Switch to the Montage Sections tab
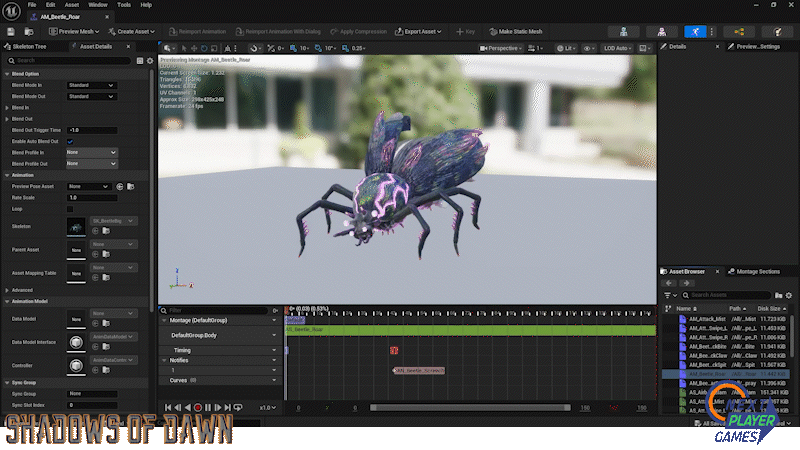 [x=754, y=272]
